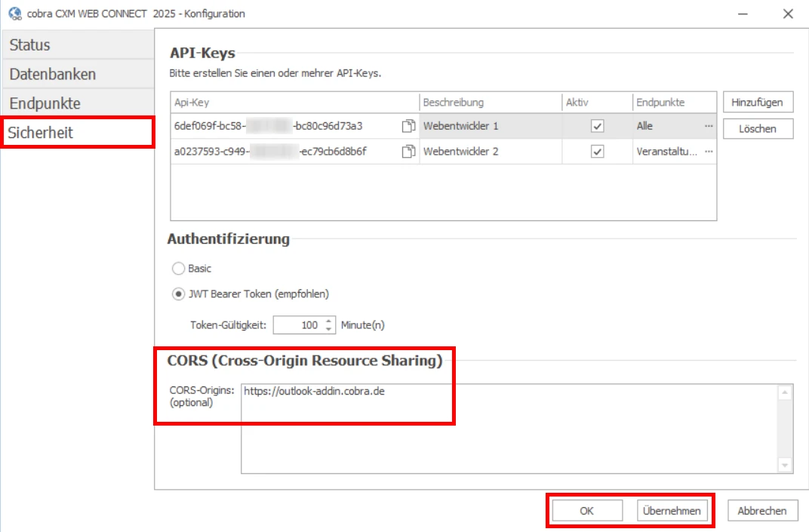Copy the Webentwickler 2 API key
Image resolution: width=809 pixels, height=532 pixels.
[x=408, y=151]
